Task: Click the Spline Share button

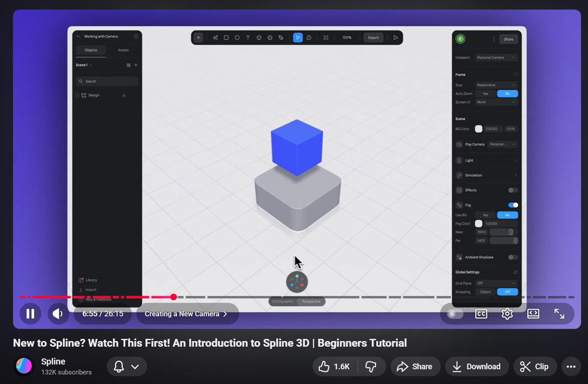Action: 509,39
